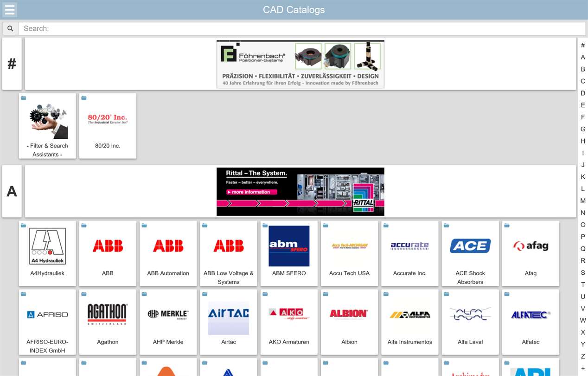Jump to letter V in the index

click(x=583, y=309)
